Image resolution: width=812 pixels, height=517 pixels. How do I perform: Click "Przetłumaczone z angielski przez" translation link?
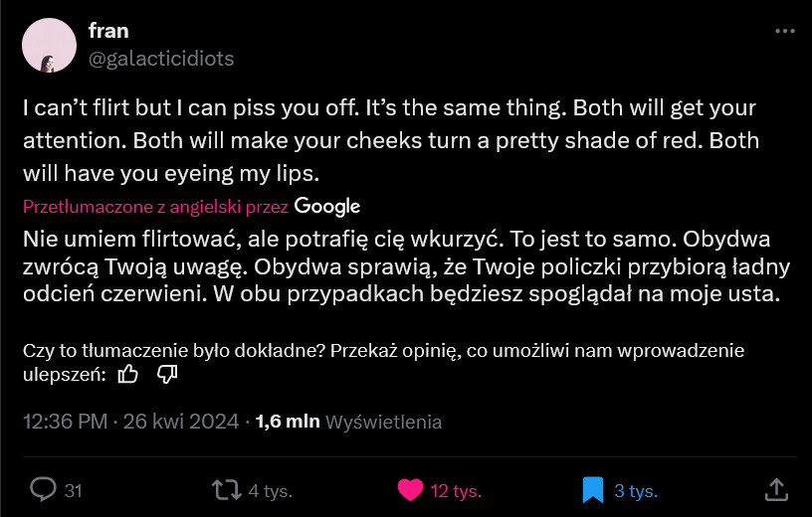pos(155,207)
